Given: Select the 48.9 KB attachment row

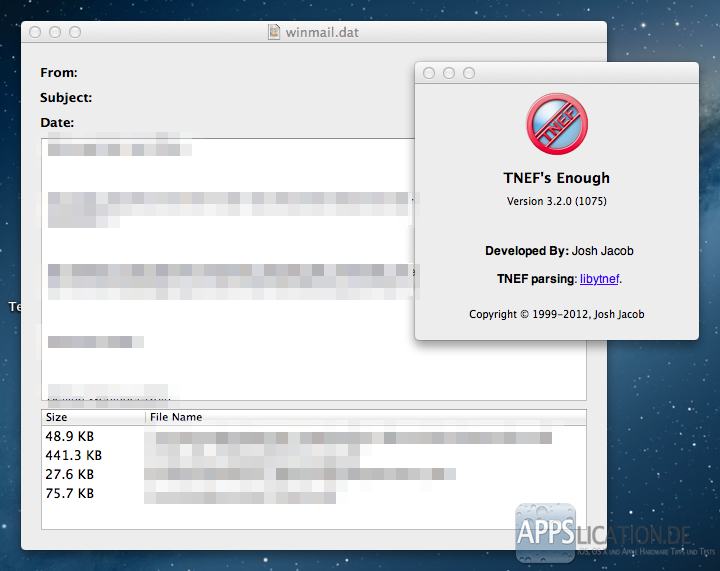Looking at the screenshot, I should (x=314, y=437).
